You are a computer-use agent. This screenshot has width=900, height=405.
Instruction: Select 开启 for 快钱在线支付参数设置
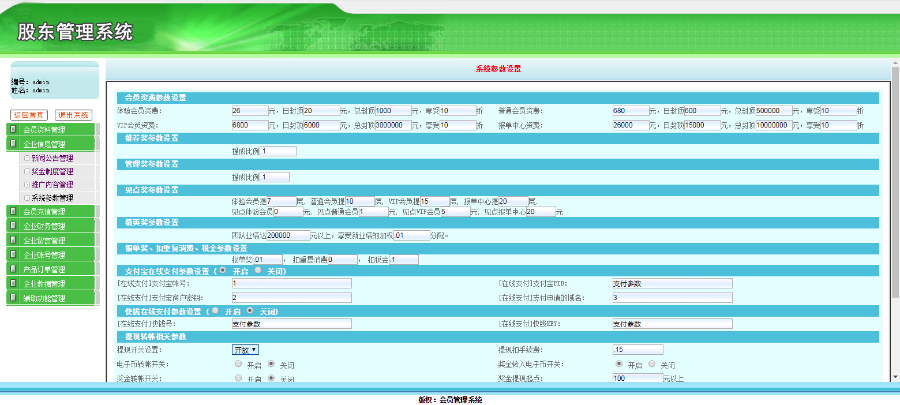(x=215, y=311)
